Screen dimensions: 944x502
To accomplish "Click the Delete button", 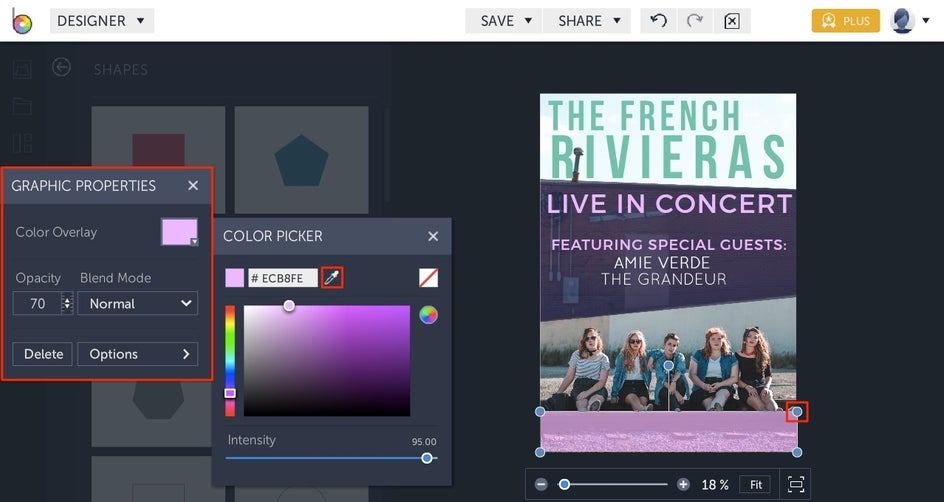I will point(43,354).
